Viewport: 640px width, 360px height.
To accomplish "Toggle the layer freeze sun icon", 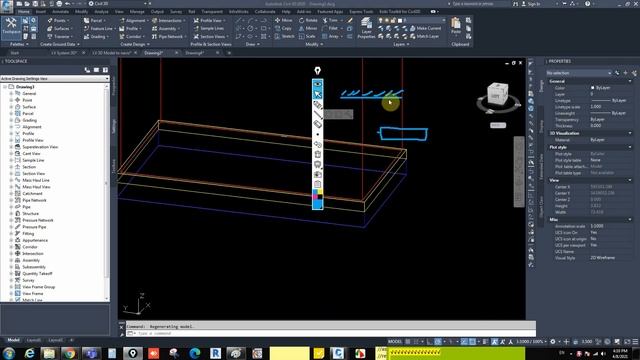I will (387, 20).
